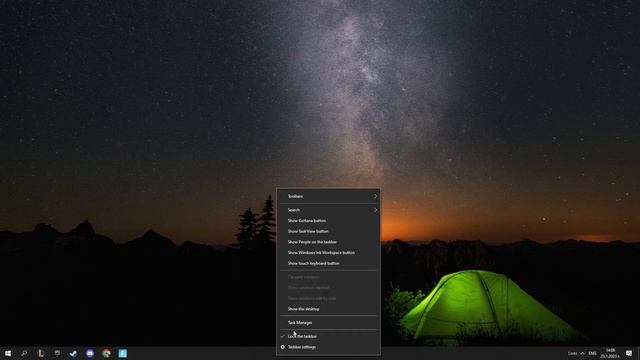640x360 pixels.
Task: Open the Action Center notification icon
Action: point(629,353)
